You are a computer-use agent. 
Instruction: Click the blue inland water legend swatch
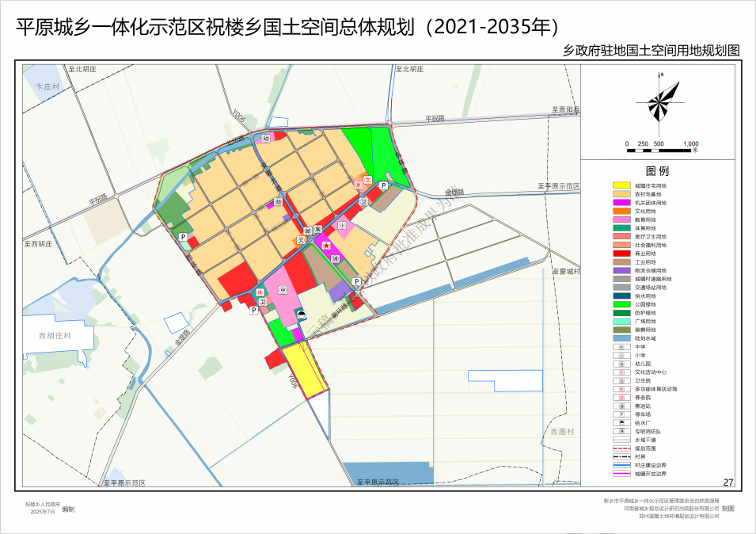coord(622,338)
